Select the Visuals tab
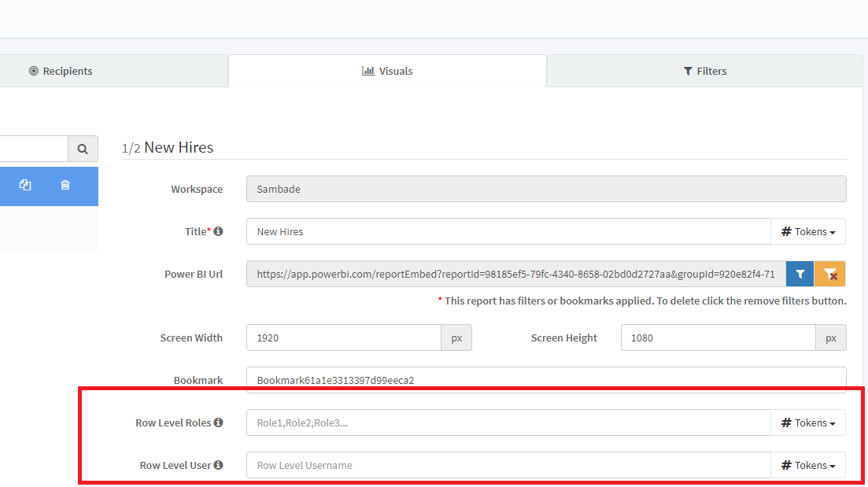The width and height of the screenshot is (868, 487). coord(387,71)
